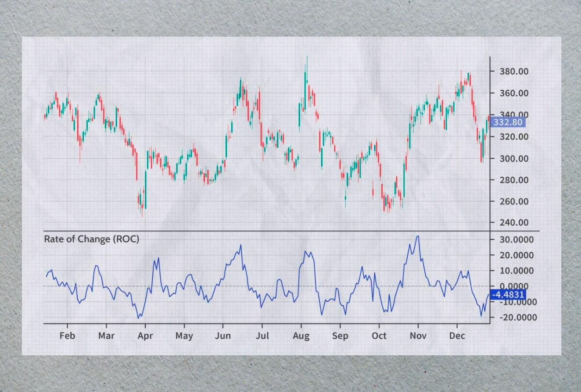Click the lowest red candle near April
581x392 pixels.
[x=142, y=206]
